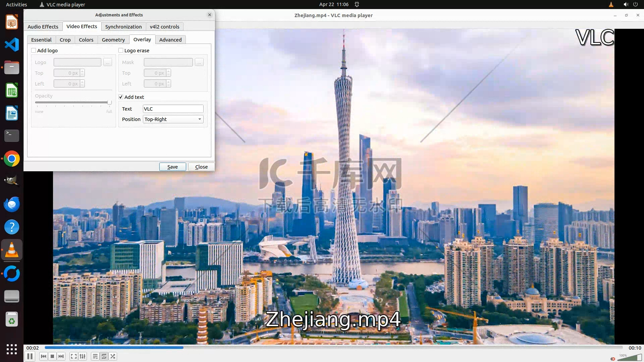Pause the video playback
The height and width of the screenshot is (362, 644).
pos(30,356)
